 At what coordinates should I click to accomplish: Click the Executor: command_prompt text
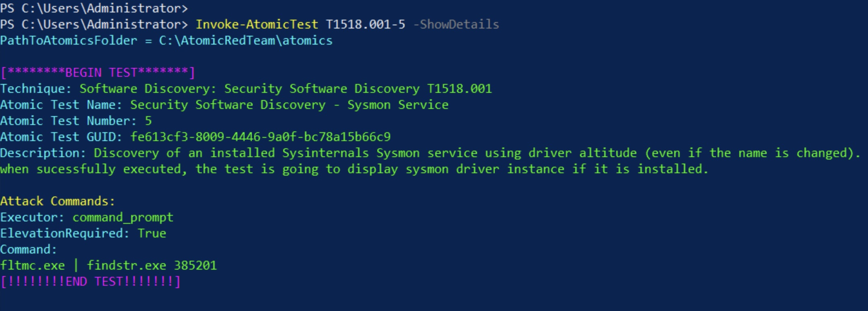[86, 217]
